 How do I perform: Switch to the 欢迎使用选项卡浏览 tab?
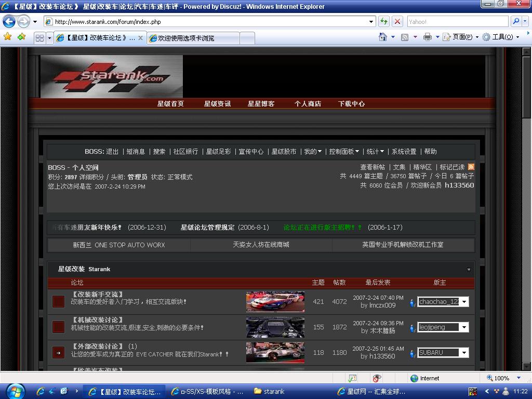point(193,38)
